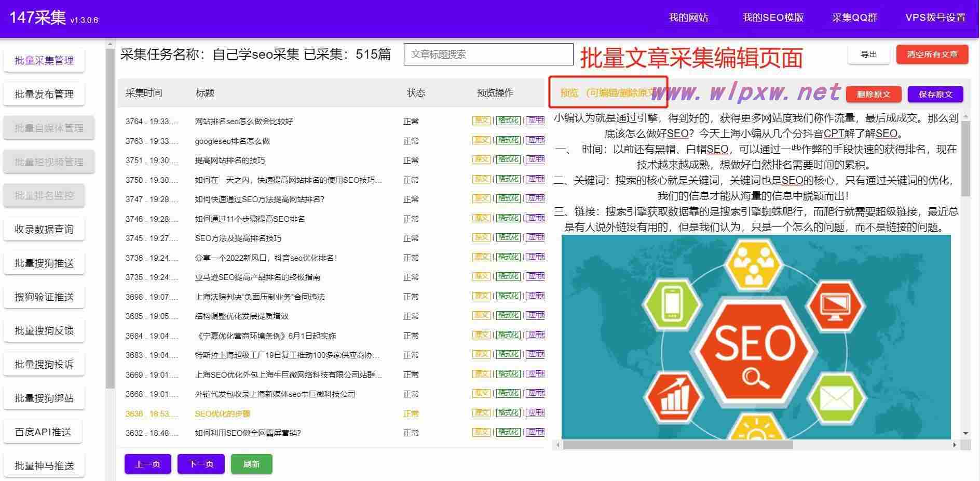Click the preview pane scroll-down arrow
Viewport: 980px width, 481px height.
coord(965,433)
